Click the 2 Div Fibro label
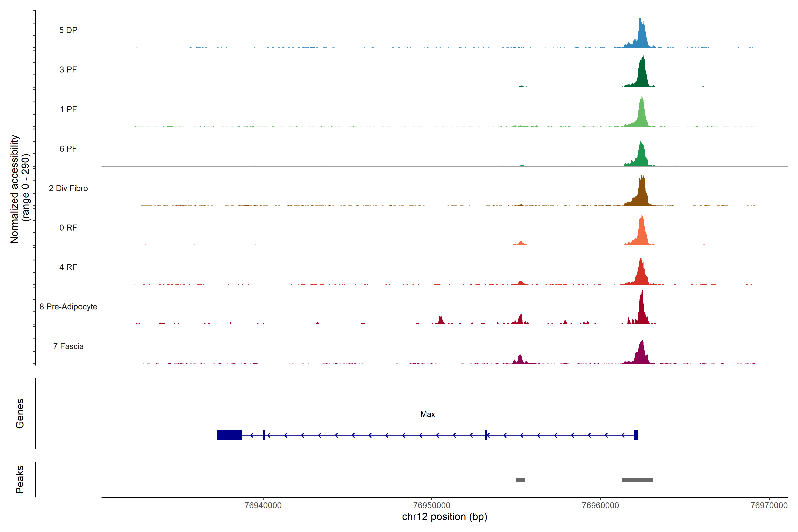This screenshot has width=798, height=532. pyautogui.click(x=68, y=188)
